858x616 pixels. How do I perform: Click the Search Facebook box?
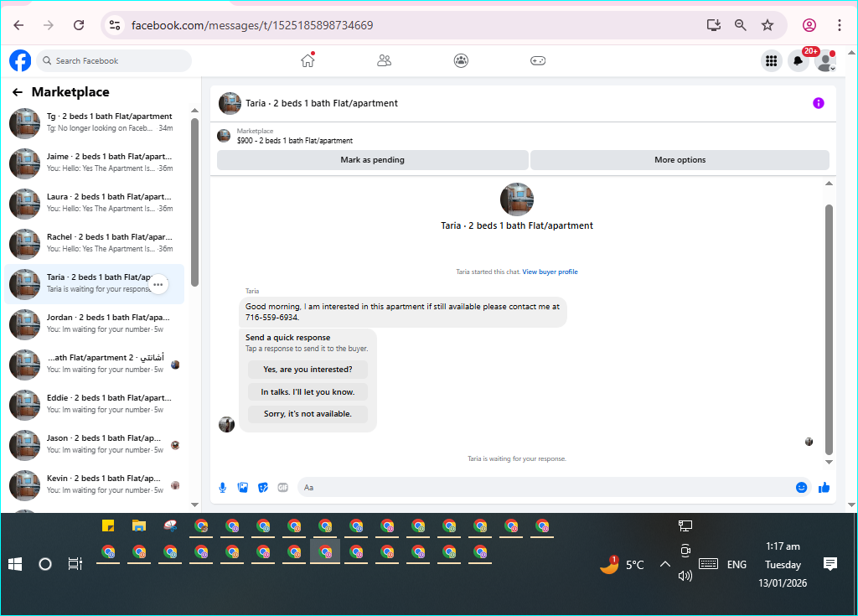[x=114, y=61]
